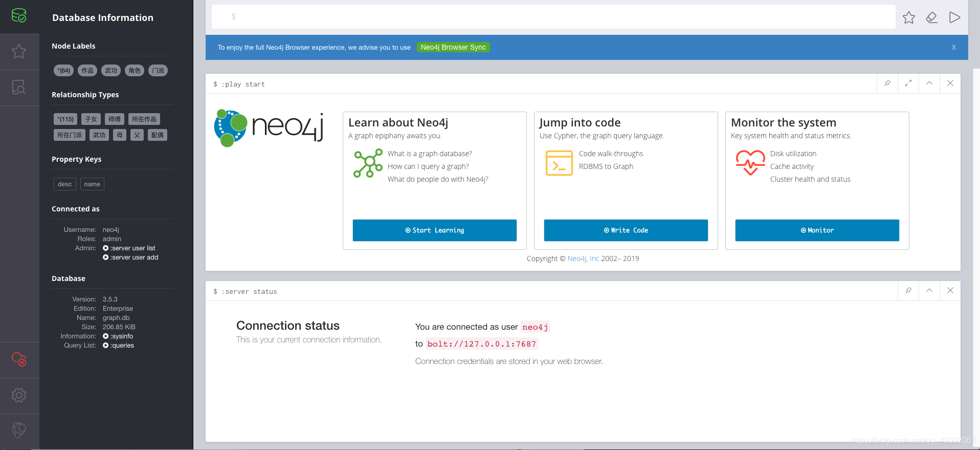Pin the ':play start' frame
Viewport: 980px width, 450px height.
coord(887,83)
